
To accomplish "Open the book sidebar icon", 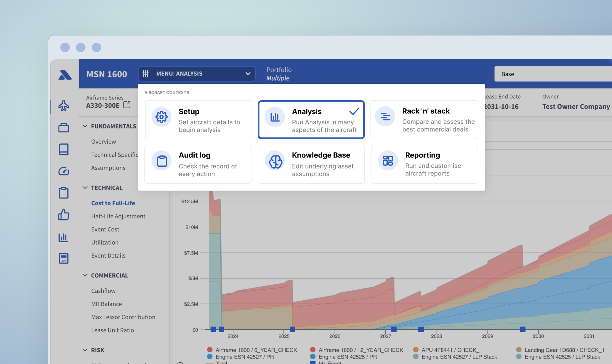I will [64, 149].
